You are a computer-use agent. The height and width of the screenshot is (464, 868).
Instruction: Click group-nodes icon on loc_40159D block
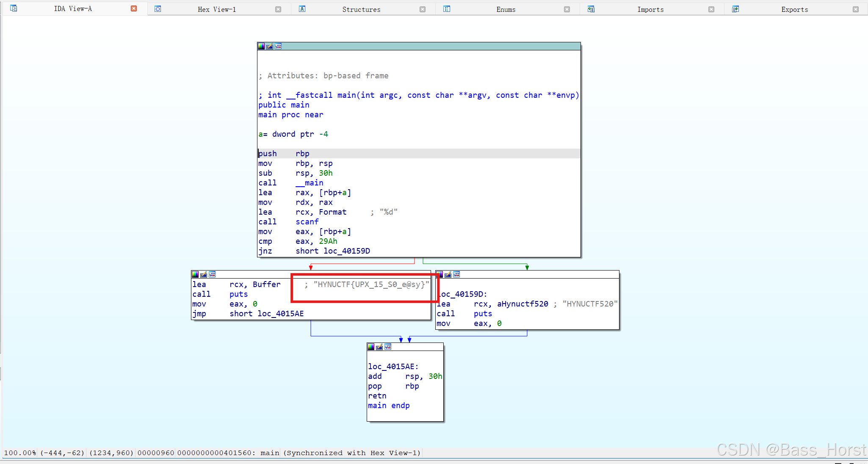click(456, 274)
